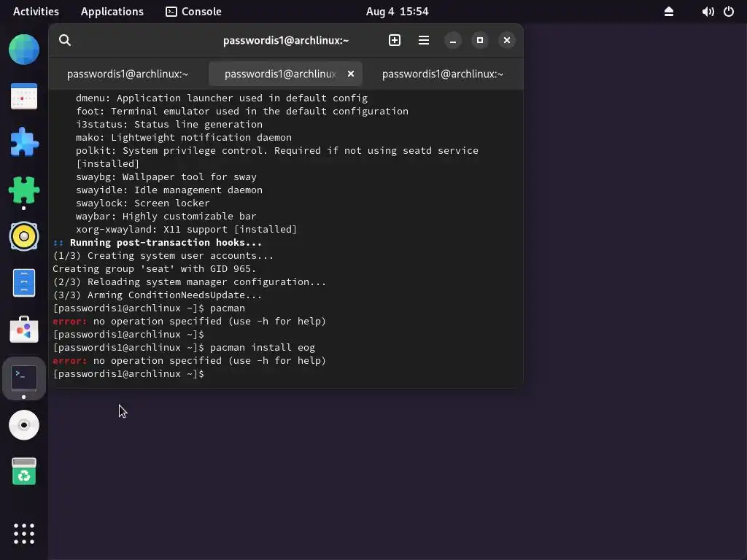Open the blue file cabinet Files app
Screen dimensions: 747x560
24,283
